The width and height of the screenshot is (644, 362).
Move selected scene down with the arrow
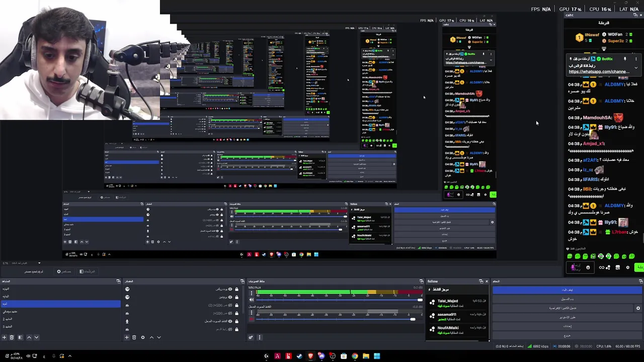pyautogui.click(x=36, y=337)
